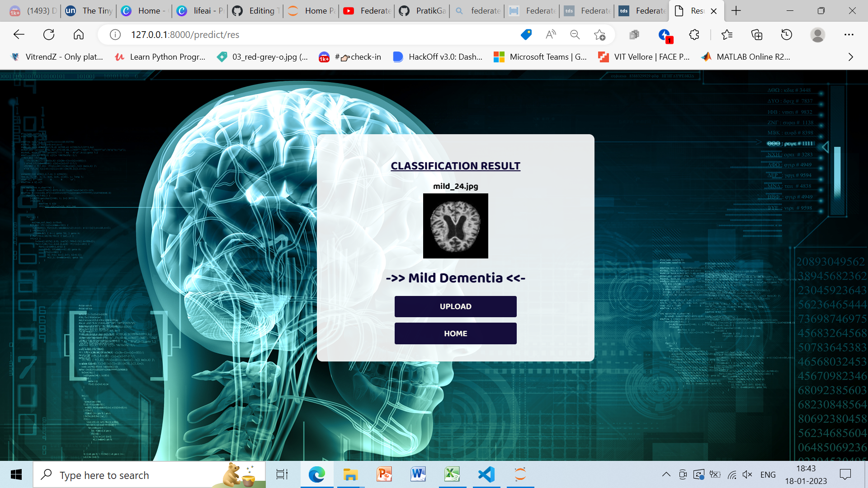Open Visual Studio Code from taskbar

coord(486,474)
